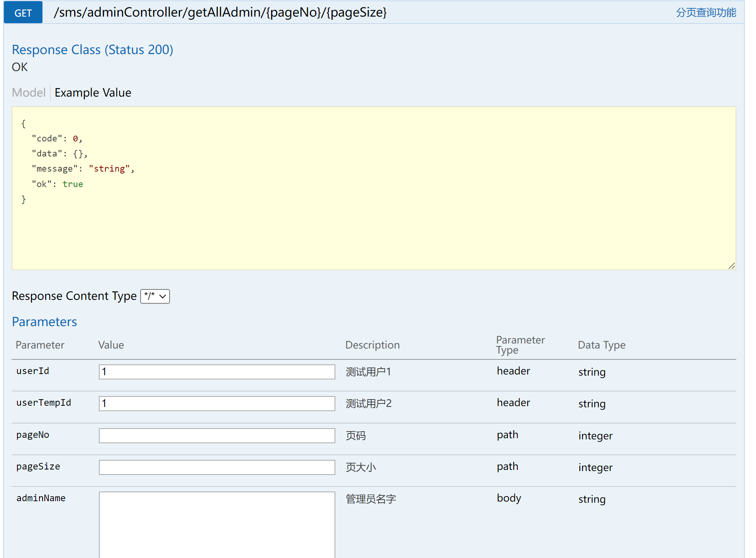Click the path parameter type of pageSize
The image size is (756, 558).
pos(507,466)
